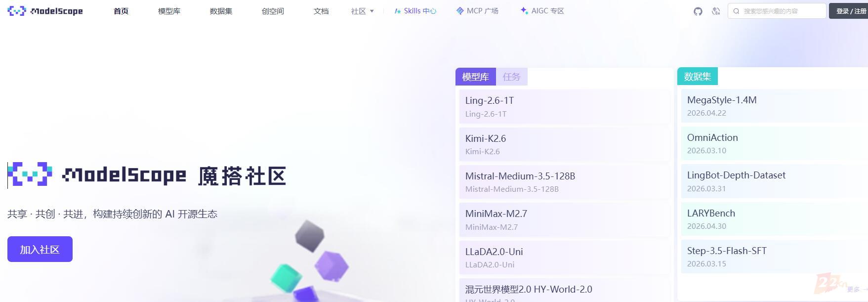Image resolution: width=868 pixels, height=302 pixels.
Task: Click the 2026.03.15 date text
Action: 706,263
